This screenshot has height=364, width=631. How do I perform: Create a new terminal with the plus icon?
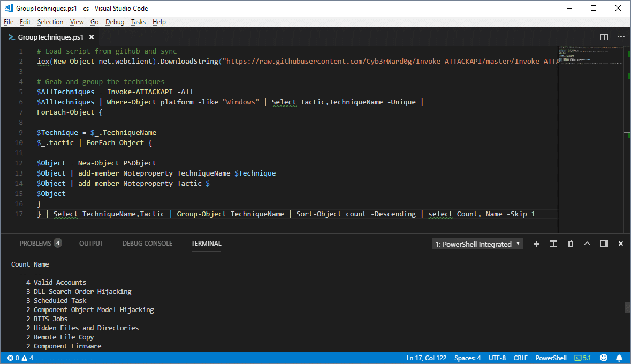click(536, 244)
